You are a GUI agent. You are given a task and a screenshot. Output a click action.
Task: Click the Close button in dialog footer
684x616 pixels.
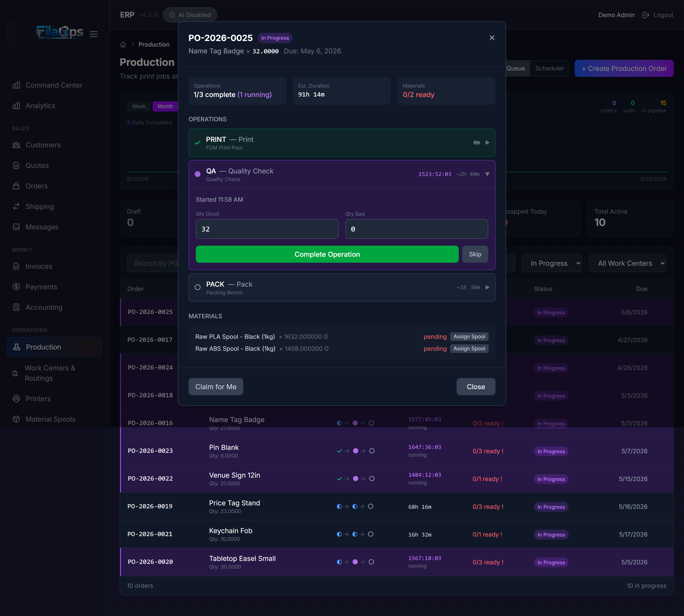click(476, 387)
